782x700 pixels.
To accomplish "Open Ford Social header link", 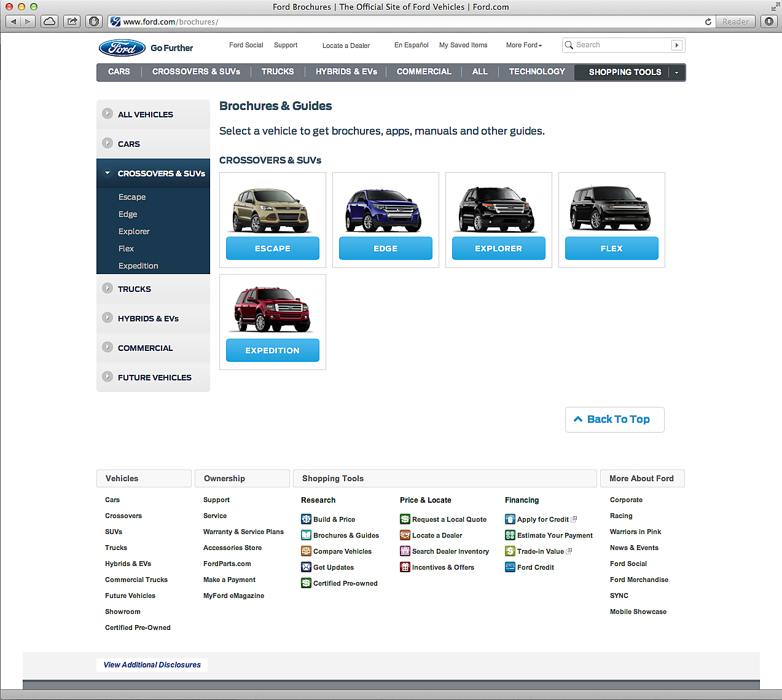I will 246,45.
